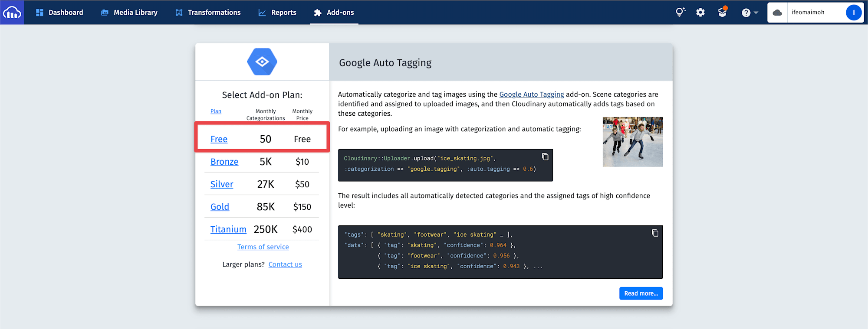Screen dimensions: 868x329
Task: Copy the tags JSON result snippet
Action: pos(655,233)
